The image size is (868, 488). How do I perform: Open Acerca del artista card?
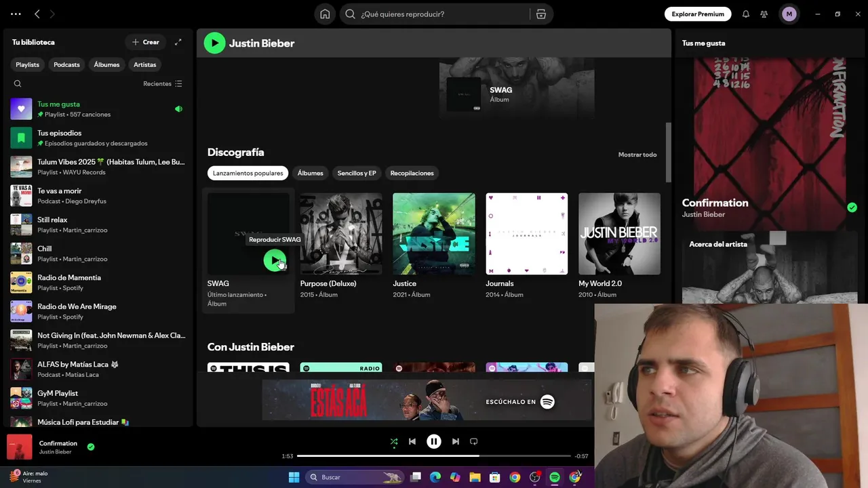click(770, 268)
